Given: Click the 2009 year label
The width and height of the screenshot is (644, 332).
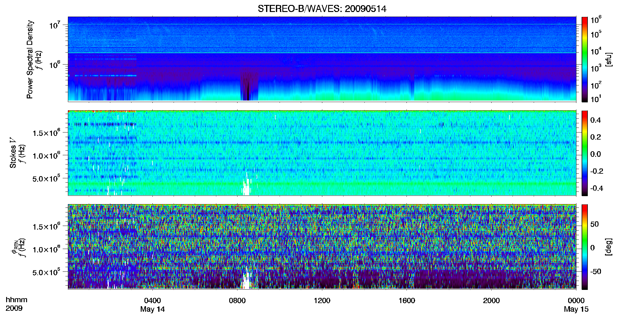Looking at the screenshot, I should pyautogui.click(x=14, y=308).
